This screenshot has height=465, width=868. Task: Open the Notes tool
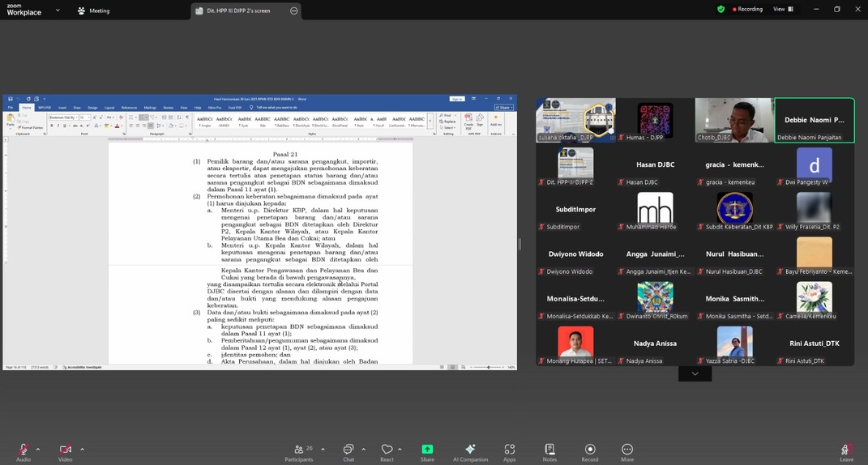pyautogui.click(x=549, y=452)
